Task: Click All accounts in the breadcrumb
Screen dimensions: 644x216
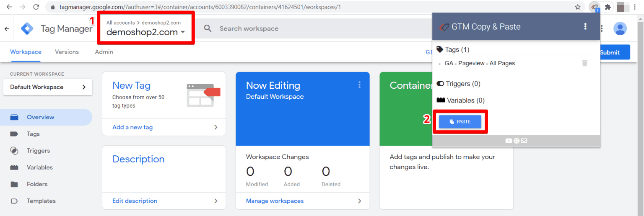Action: point(120,23)
